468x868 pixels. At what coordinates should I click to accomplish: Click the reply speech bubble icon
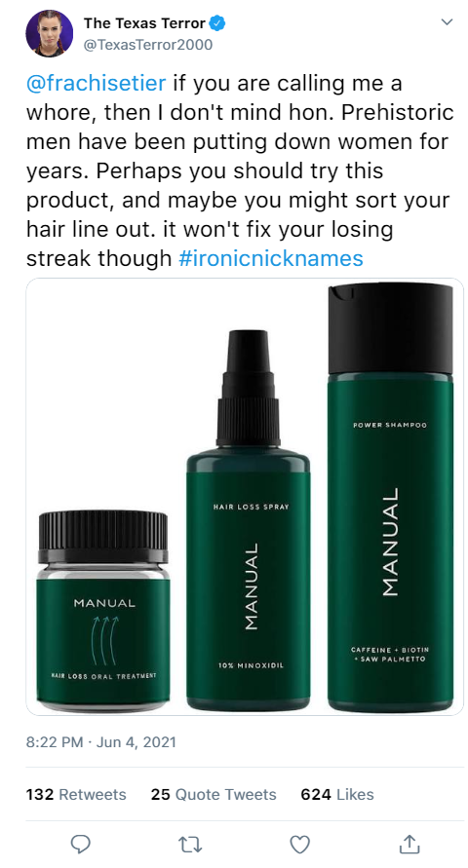point(81,845)
